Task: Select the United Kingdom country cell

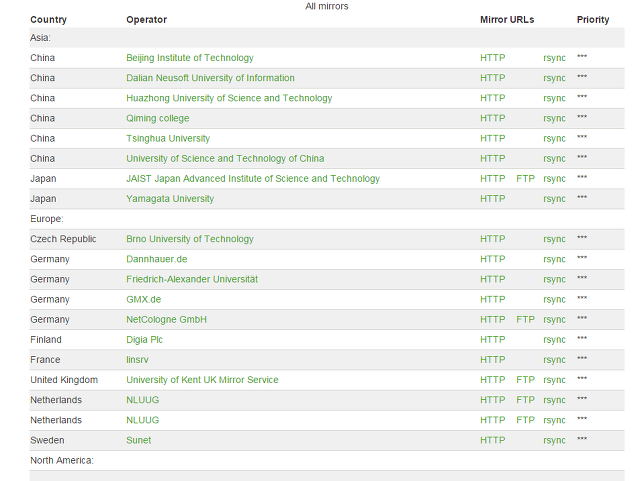Action: 64,380
